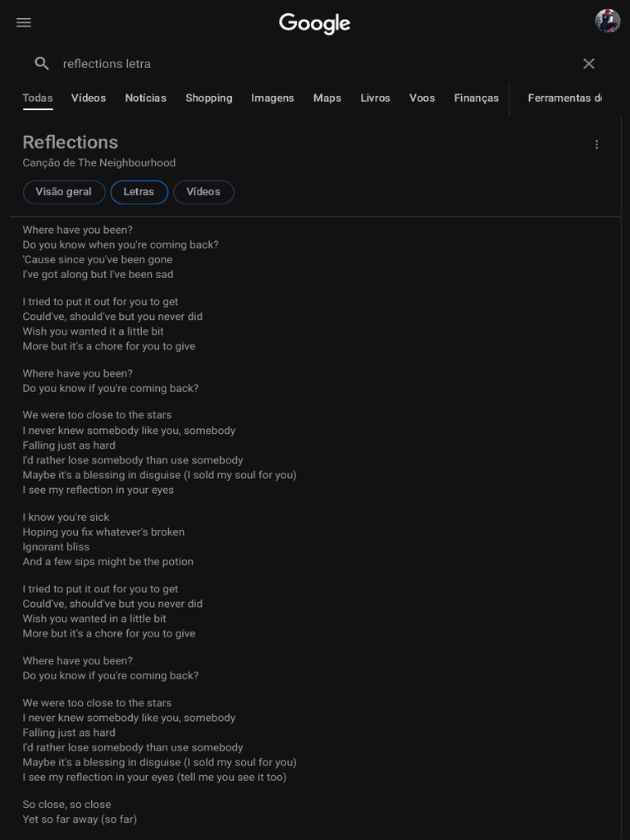Image resolution: width=630 pixels, height=840 pixels.
Task: Open the Voos tab
Action: tap(422, 98)
